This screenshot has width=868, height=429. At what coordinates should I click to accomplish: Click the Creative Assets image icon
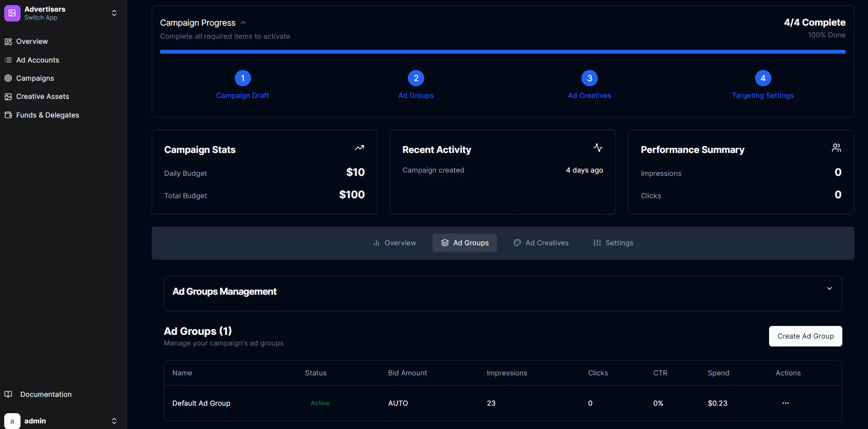(x=8, y=97)
